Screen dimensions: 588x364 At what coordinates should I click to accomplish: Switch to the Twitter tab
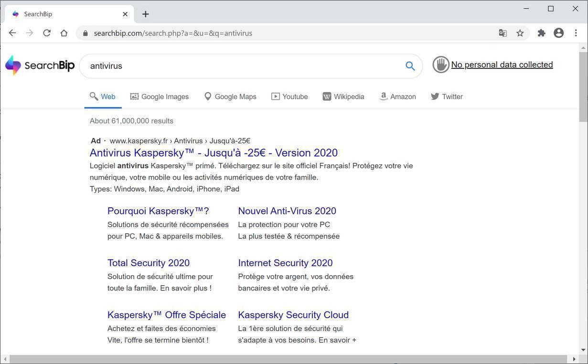447,96
